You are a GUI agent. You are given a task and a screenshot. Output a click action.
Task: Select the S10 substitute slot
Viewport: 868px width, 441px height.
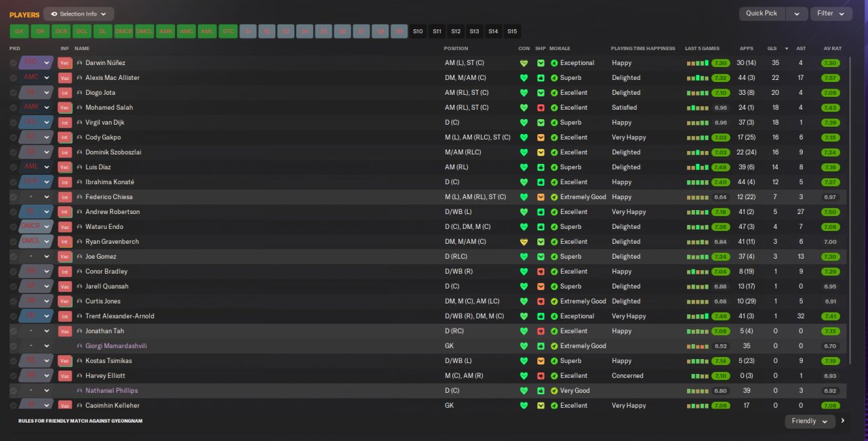pyautogui.click(x=418, y=31)
